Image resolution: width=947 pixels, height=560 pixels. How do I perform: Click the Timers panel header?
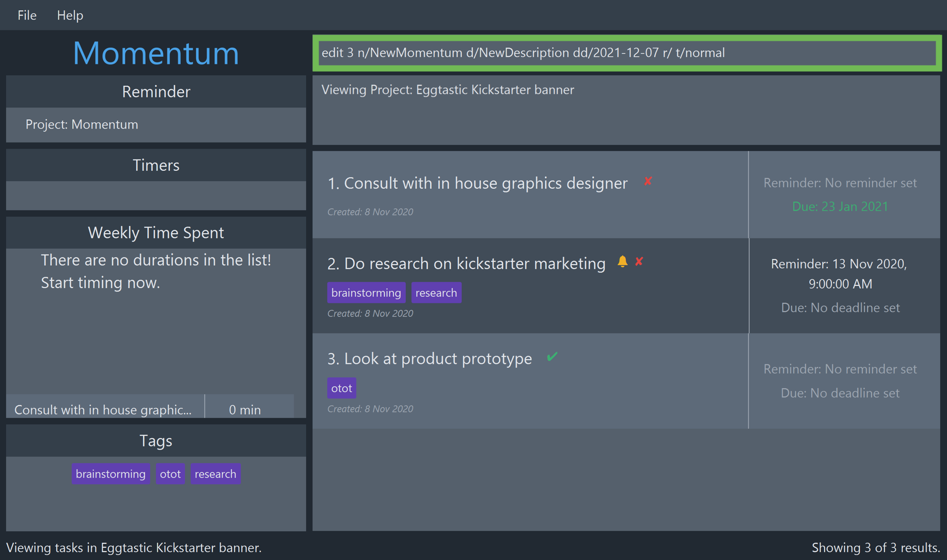[x=156, y=165]
